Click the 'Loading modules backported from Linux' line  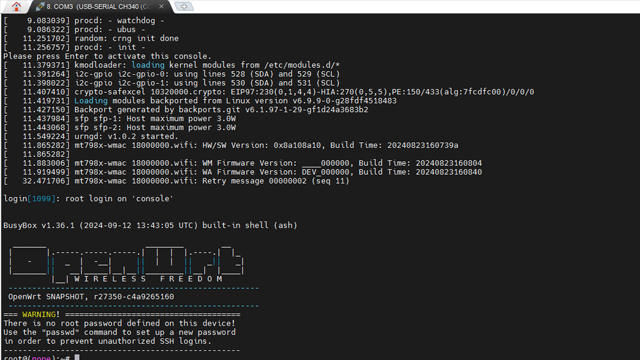pos(200,100)
